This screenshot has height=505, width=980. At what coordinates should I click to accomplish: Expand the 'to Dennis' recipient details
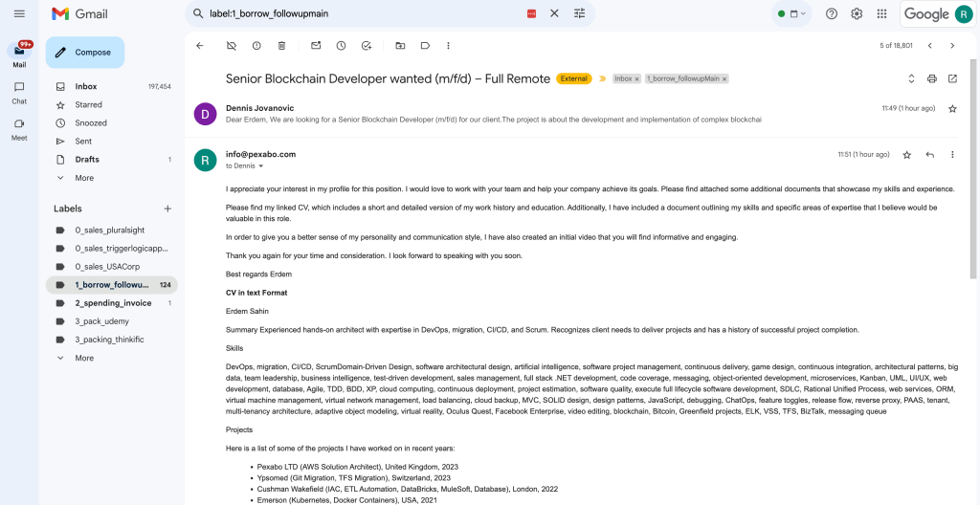260,166
